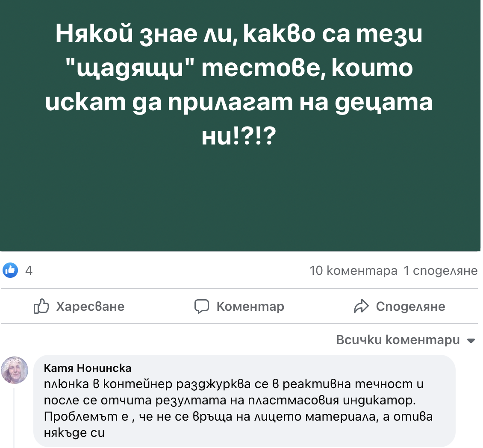Click the comment sentence starting with Проблемът
Screen dimensions: 483x448
(x=239, y=416)
